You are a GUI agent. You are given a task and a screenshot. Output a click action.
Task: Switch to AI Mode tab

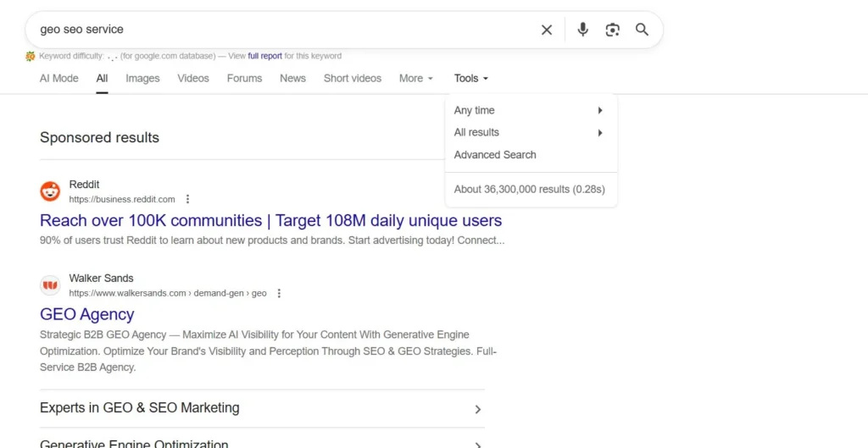(58, 78)
